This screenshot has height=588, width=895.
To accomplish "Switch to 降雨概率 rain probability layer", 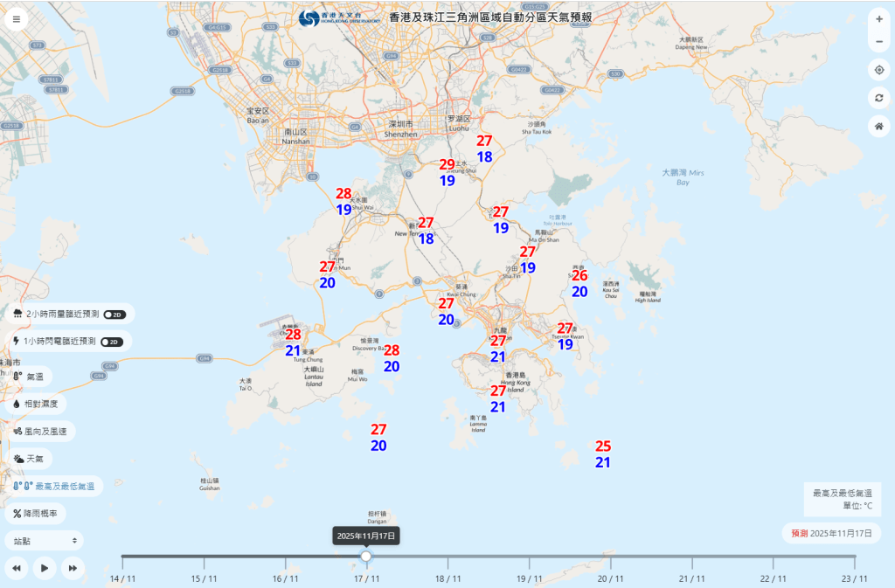I will pyautogui.click(x=35, y=514).
